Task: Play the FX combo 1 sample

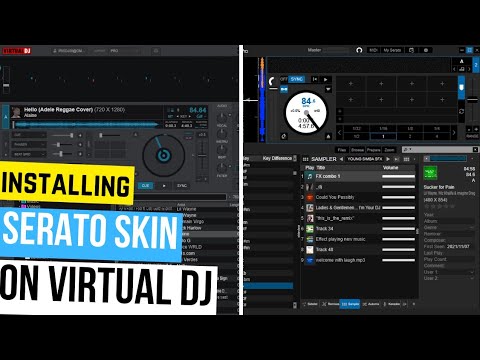Action: coord(310,176)
